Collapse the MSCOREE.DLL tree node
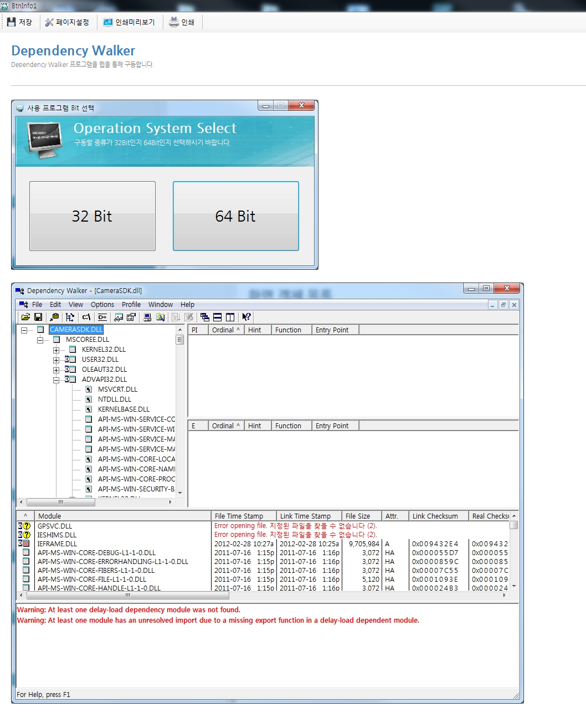The image size is (586, 728). pos(40,340)
